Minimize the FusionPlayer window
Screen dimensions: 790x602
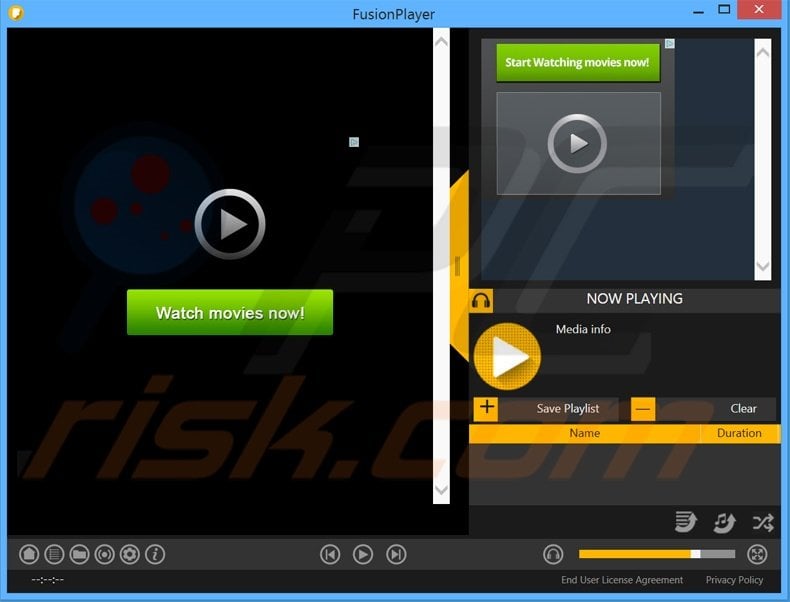[698, 11]
